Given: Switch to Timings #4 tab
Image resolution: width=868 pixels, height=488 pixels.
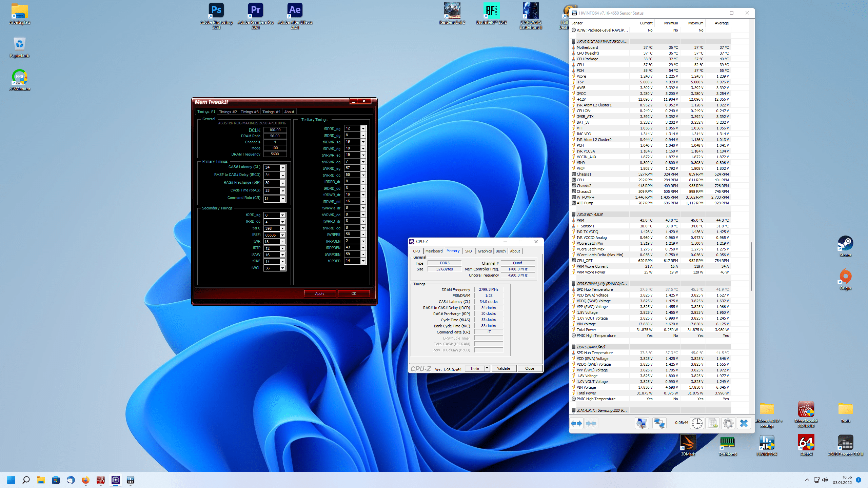Looking at the screenshot, I should [x=271, y=112].
